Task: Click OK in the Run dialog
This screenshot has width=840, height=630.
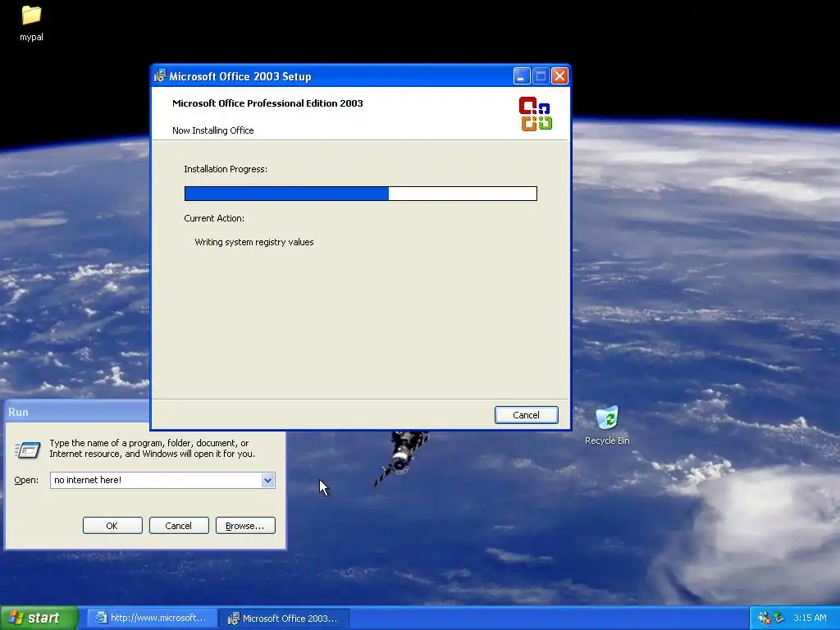Action: click(112, 526)
